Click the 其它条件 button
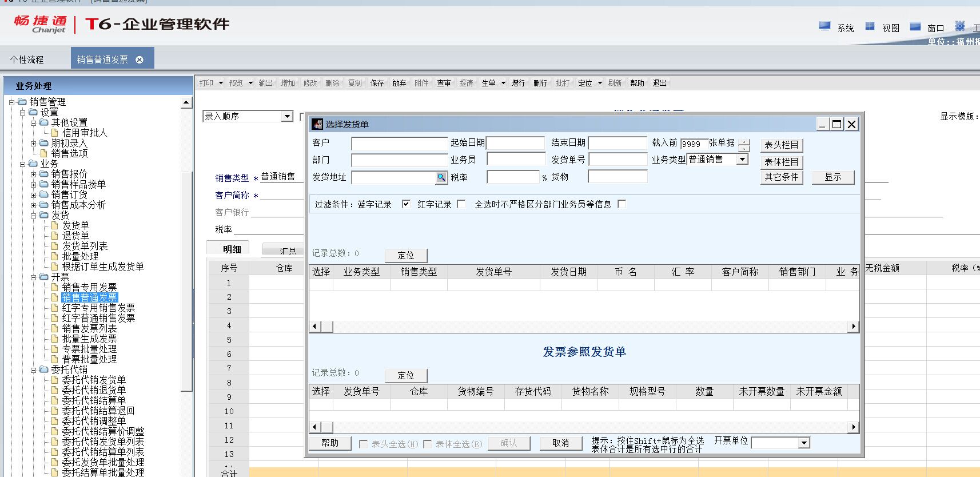Screen dimensions: 980x477 pos(781,177)
